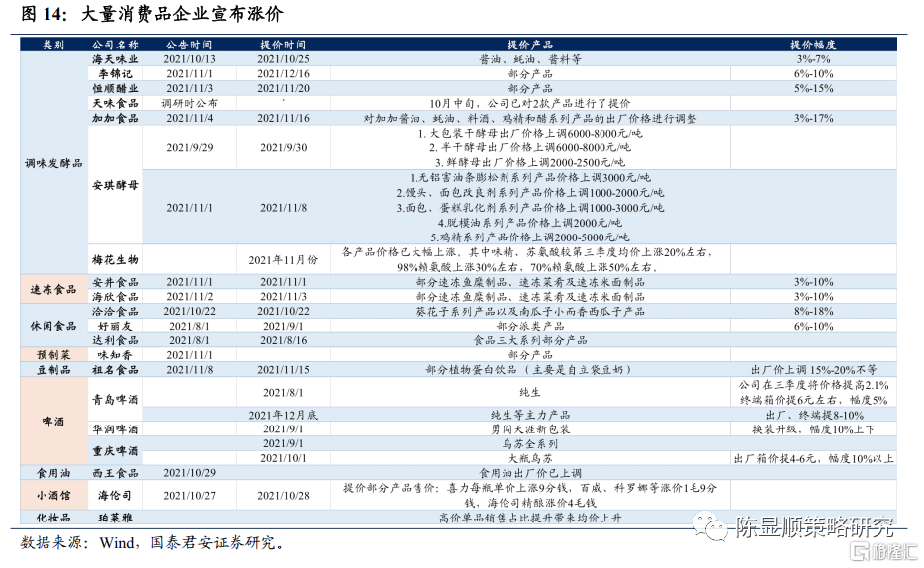Select the 速冻食品 category cell

[x=53, y=289]
